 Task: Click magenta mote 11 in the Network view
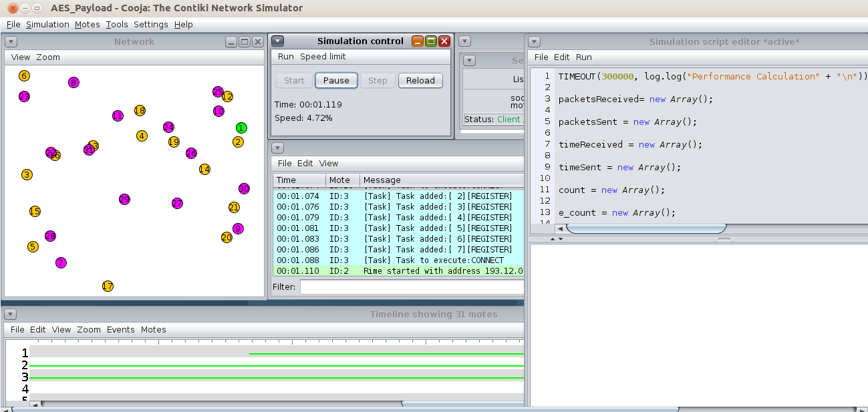click(118, 116)
